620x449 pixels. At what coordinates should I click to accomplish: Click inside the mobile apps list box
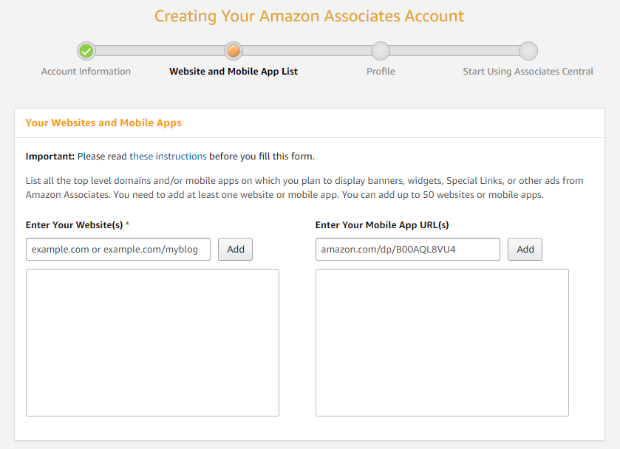coord(442,343)
